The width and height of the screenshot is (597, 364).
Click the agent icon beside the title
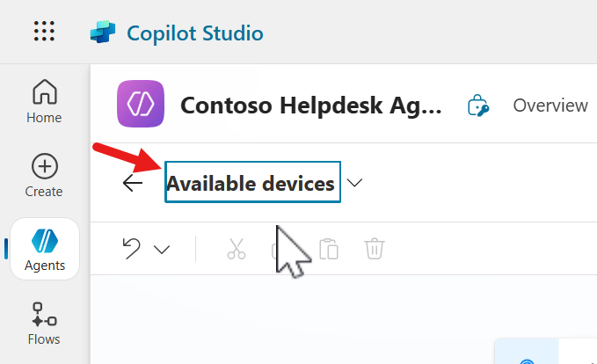478,106
